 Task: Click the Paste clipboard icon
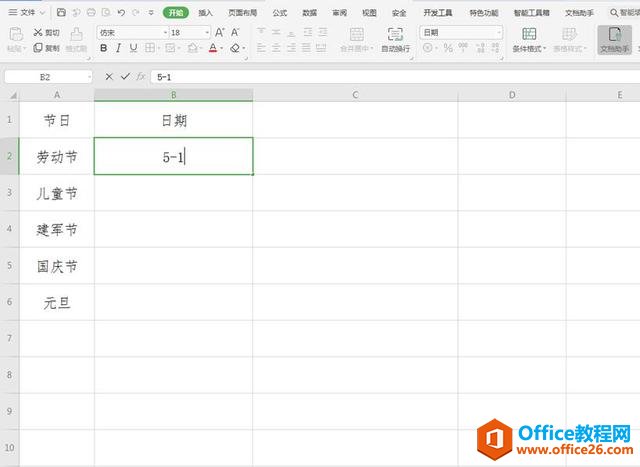[x=16, y=34]
